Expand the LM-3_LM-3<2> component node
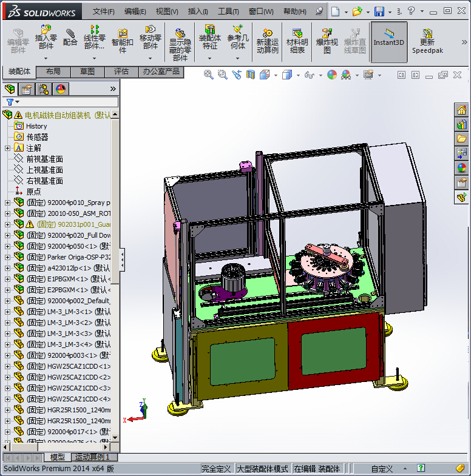Screen dimensions: 471x476 click(8, 323)
